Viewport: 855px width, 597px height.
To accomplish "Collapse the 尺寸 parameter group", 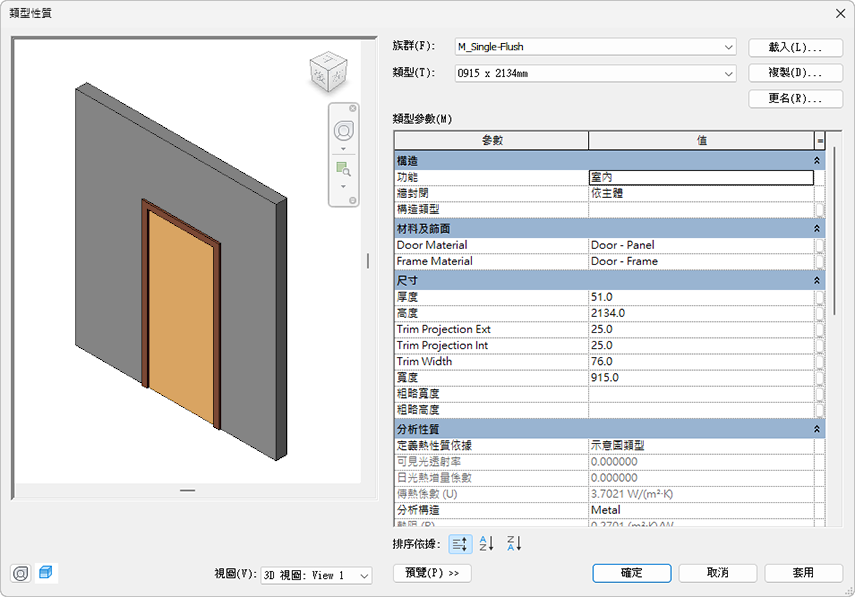I will [x=817, y=280].
